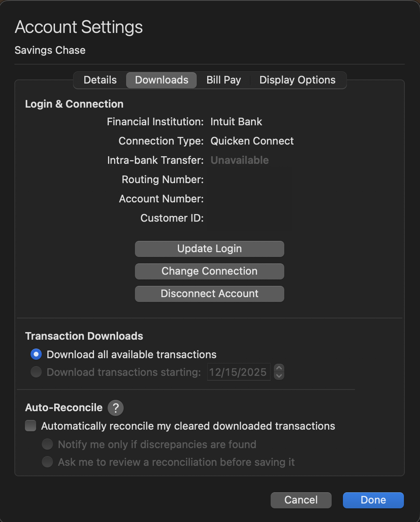Click the Savings Chase account name
Viewport: 420px width, 522px height.
point(50,50)
